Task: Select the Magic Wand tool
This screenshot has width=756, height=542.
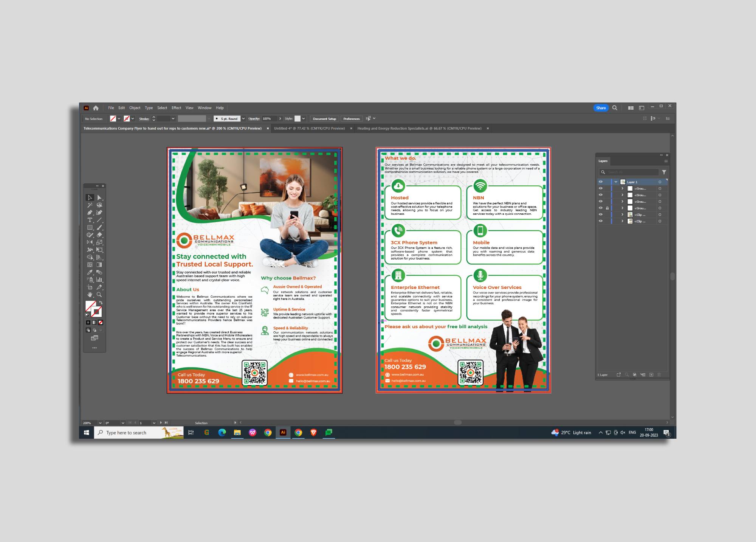Action: tap(90, 205)
